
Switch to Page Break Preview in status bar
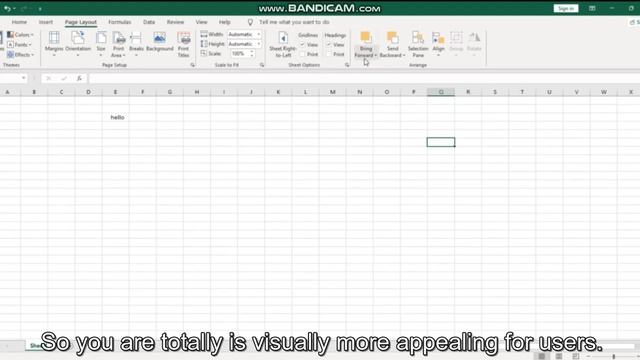pyautogui.click(x=576, y=356)
